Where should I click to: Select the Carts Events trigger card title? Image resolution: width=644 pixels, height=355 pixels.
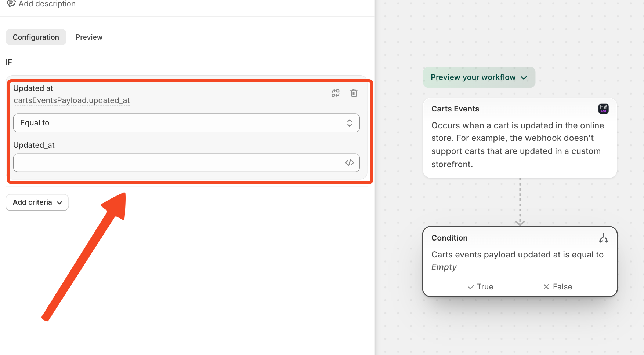tap(455, 109)
